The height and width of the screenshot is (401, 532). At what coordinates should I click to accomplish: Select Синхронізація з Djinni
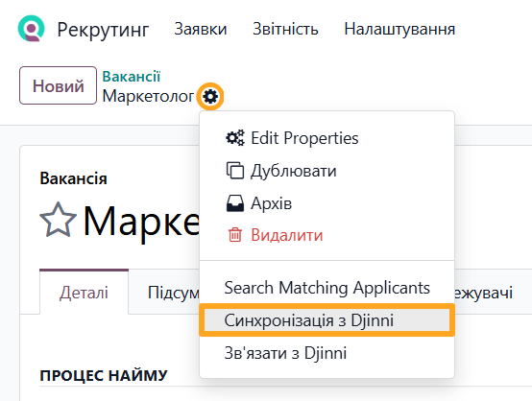point(326,320)
